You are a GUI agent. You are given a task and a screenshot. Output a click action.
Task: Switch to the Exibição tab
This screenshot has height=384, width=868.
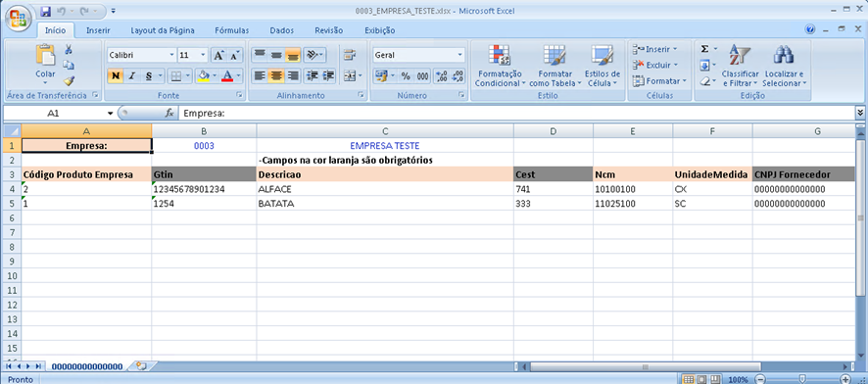coord(380,30)
